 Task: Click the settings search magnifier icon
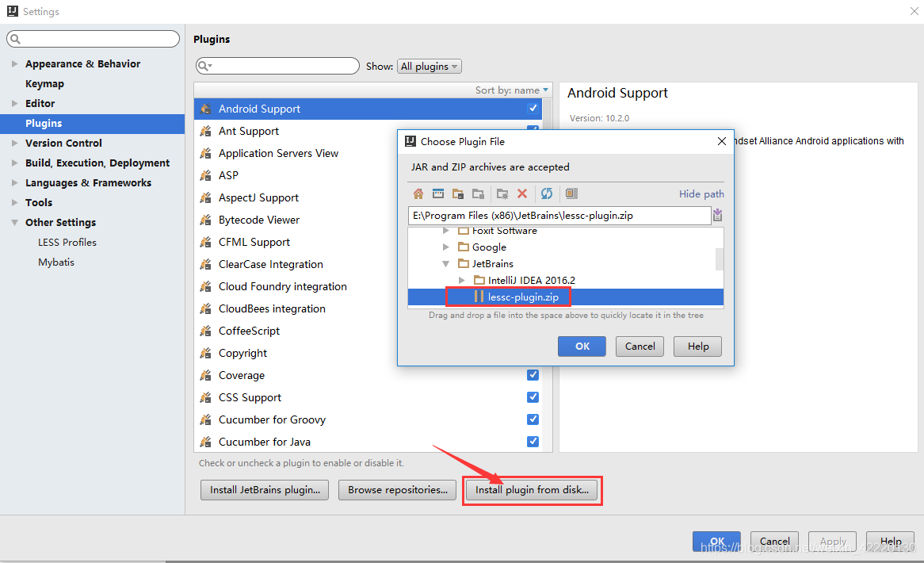click(x=15, y=39)
